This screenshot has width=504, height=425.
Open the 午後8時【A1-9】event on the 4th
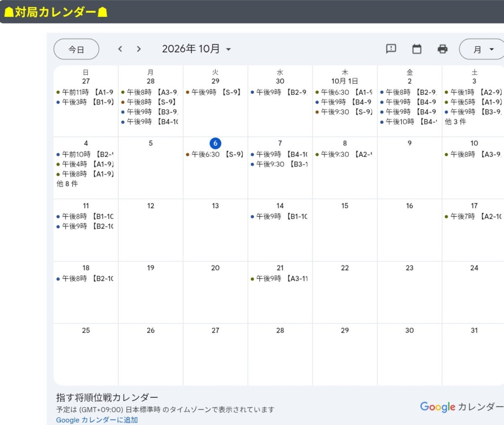click(x=86, y=174)
